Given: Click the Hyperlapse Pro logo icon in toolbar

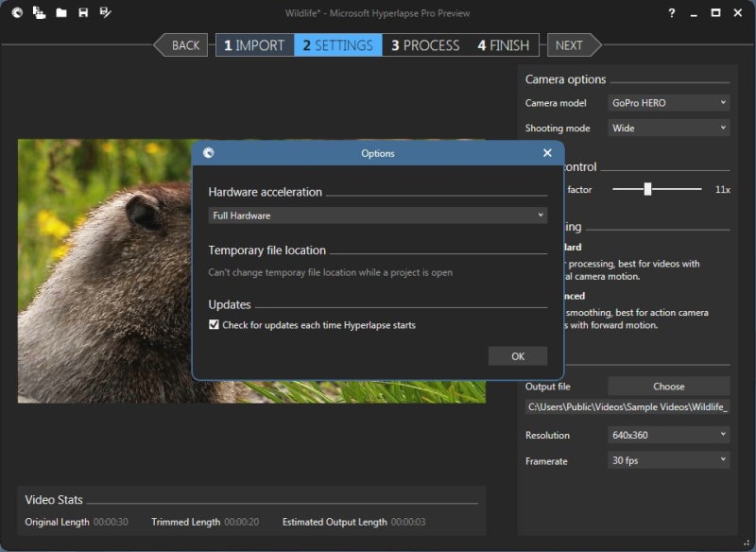Looking at the screenshot, I should click(16, 13).
